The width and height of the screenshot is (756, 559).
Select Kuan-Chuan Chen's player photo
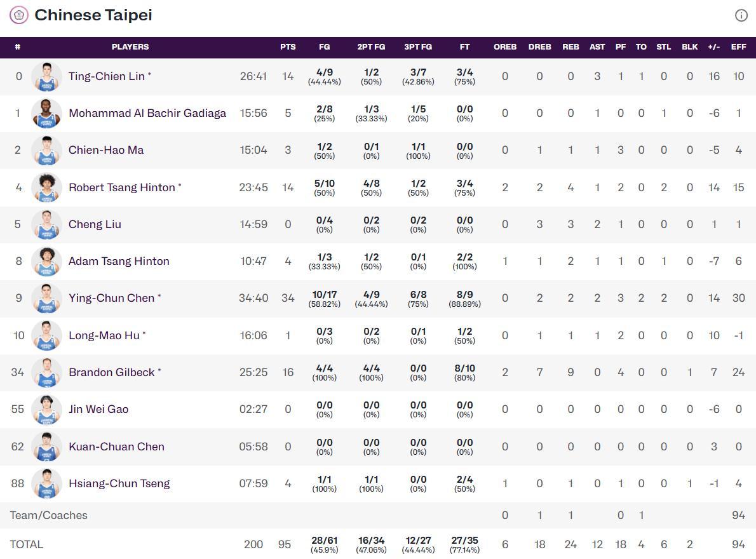(x=47, y=447)
